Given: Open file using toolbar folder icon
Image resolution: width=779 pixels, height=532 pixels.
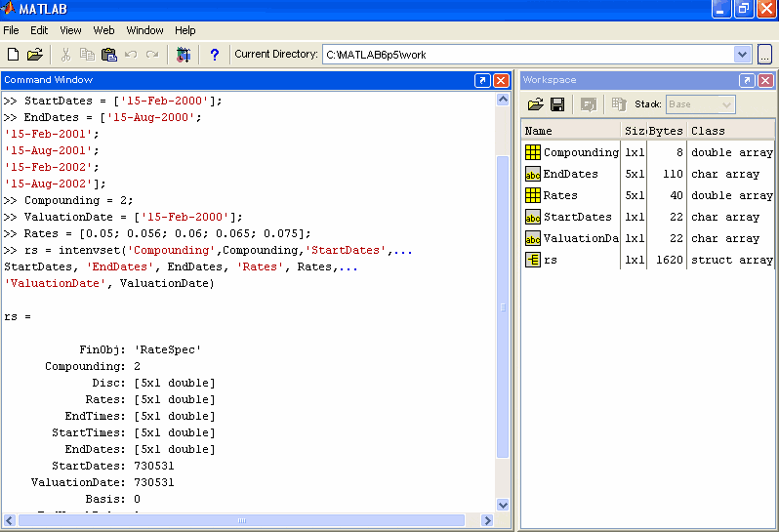Looking at the screenshot, I should (x=35, y=54).
